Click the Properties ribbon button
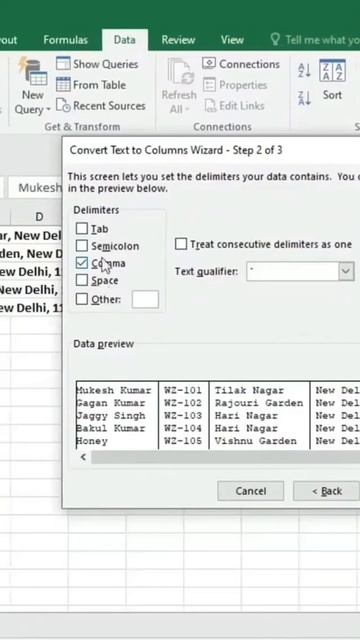 [x=235, y=85]
